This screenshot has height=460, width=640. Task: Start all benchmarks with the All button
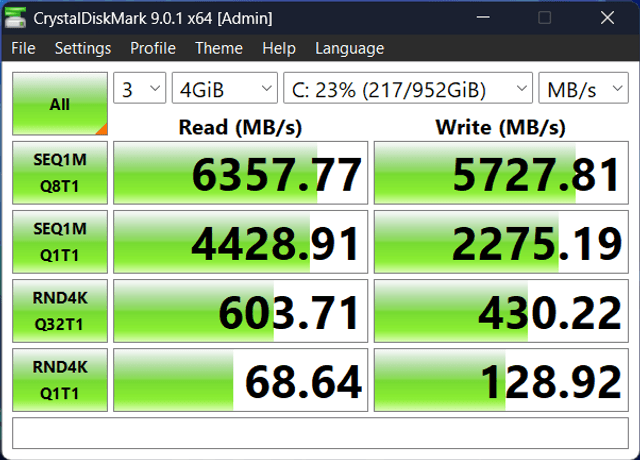click(60, 104)
